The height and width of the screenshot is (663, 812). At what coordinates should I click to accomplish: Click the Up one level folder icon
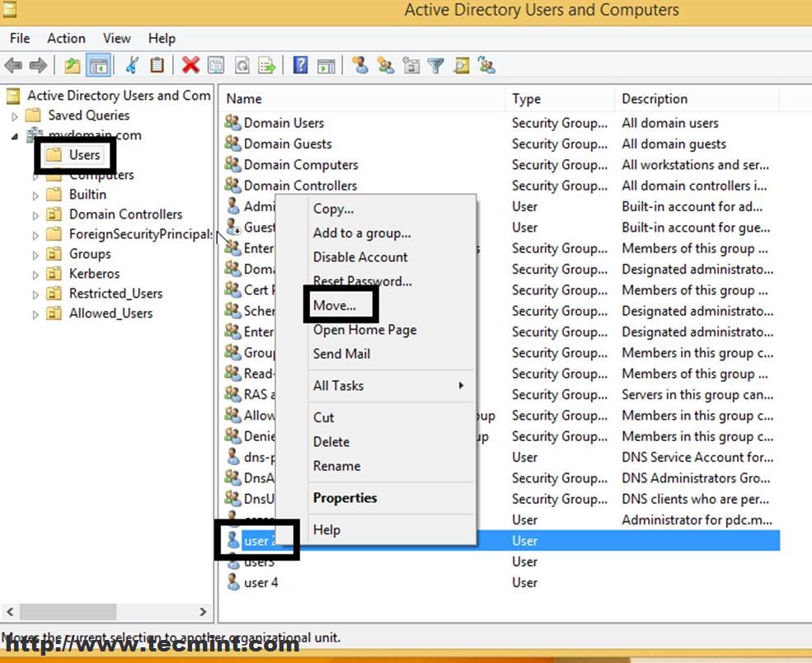click(73, 65)
